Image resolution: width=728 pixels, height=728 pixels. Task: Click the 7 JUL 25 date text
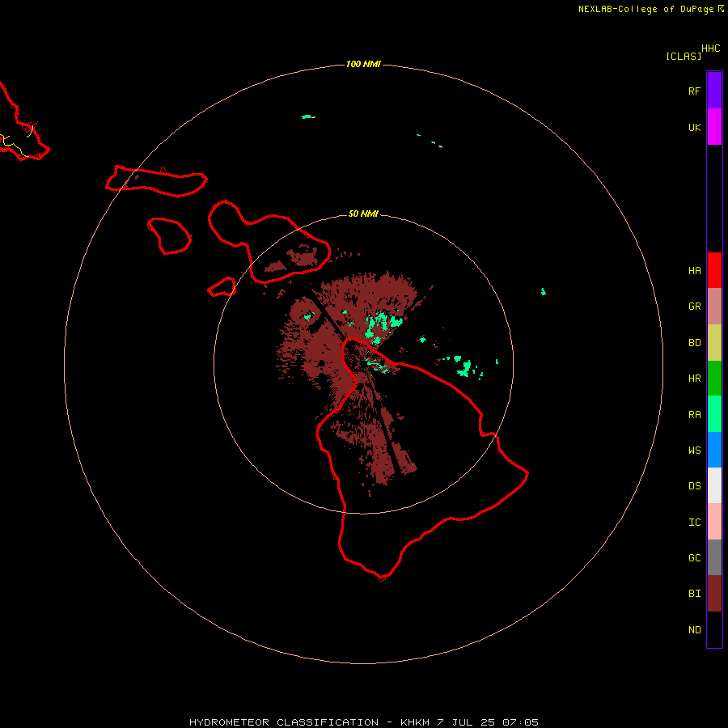coord(466,722)
